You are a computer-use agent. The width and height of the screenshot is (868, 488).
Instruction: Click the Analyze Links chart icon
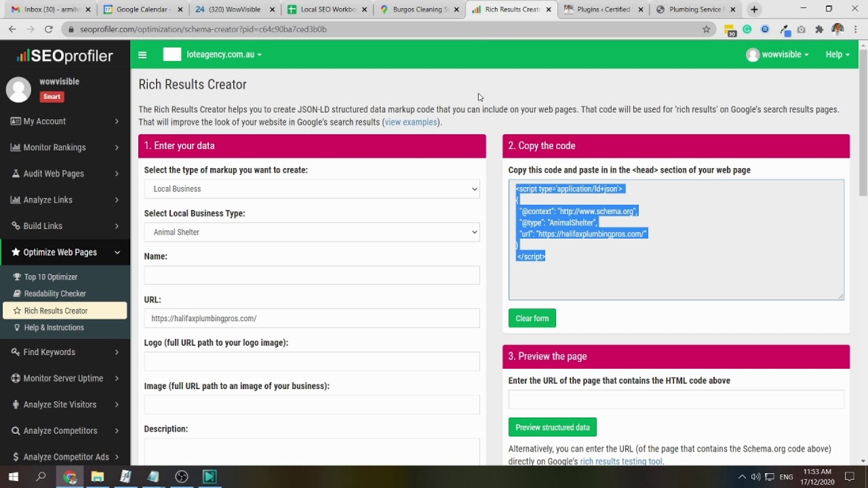tap(16, 200)
